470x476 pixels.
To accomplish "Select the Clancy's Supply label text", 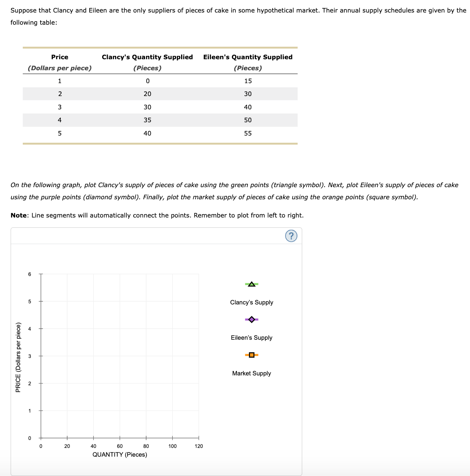I will click(x=251, y=302).
